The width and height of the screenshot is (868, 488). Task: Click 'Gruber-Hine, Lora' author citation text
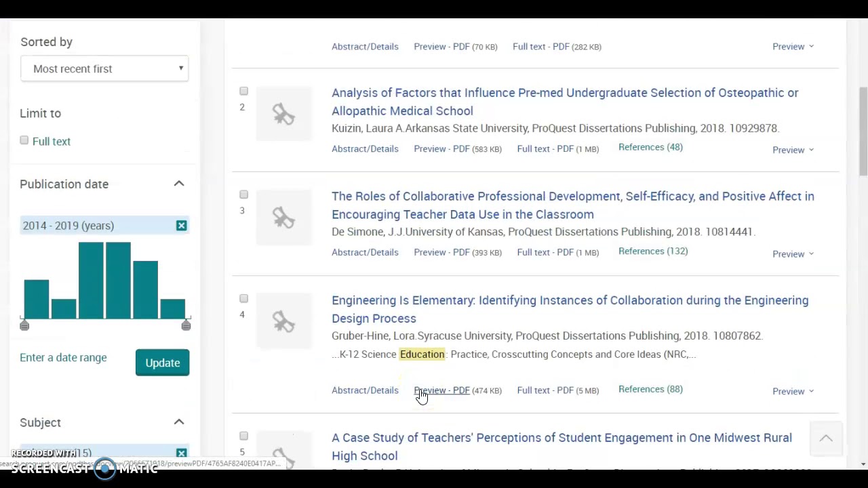click(x=374, y=335)
